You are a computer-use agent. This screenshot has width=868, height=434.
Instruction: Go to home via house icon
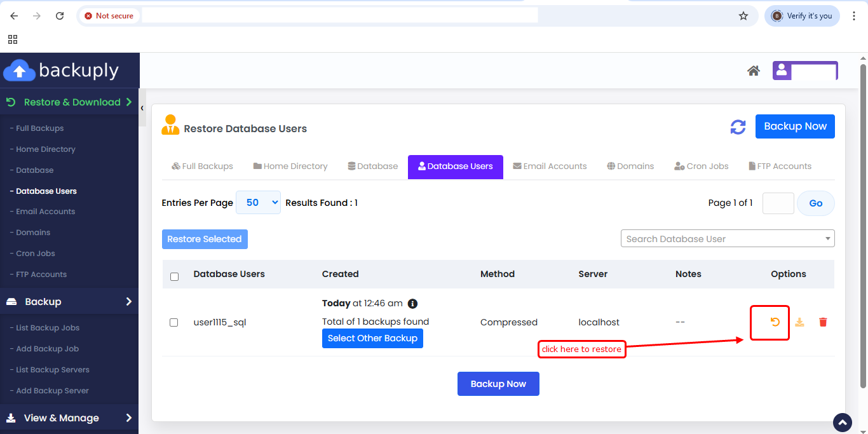click(754, 71)
